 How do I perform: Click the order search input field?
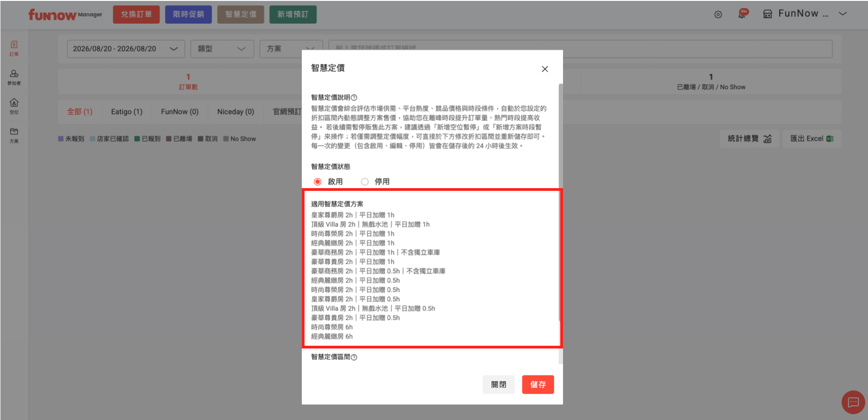pyautogui.click(x=580, y=49)
